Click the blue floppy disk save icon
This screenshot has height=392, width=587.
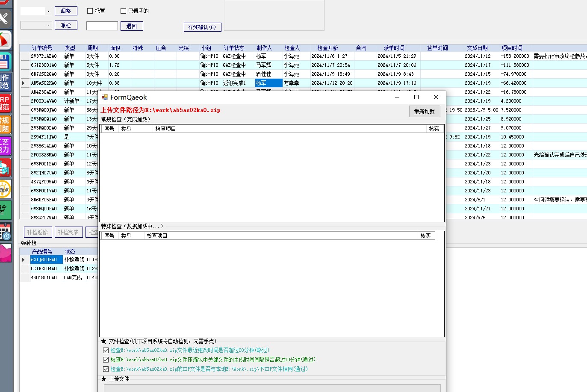pos(5,62)
